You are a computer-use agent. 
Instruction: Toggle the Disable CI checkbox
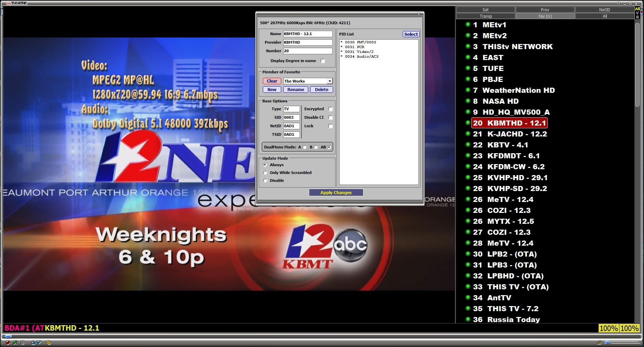click(330, 117)
